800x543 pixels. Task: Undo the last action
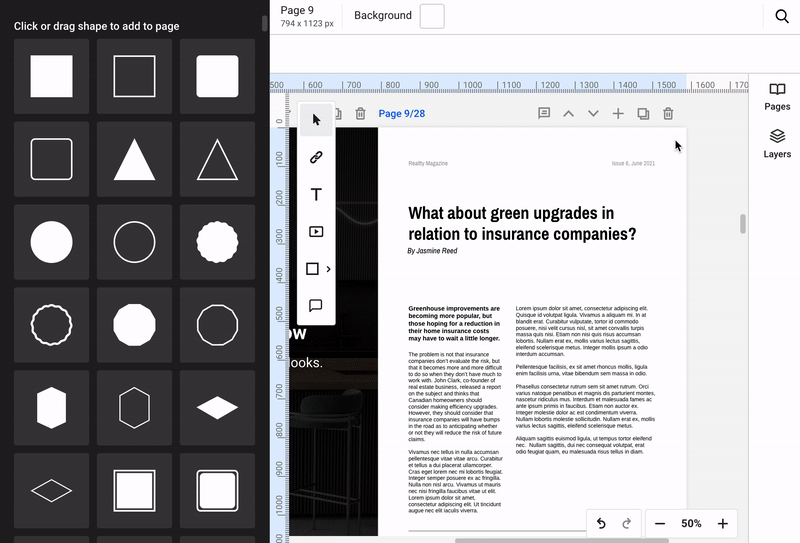click(x=601, y=523)
